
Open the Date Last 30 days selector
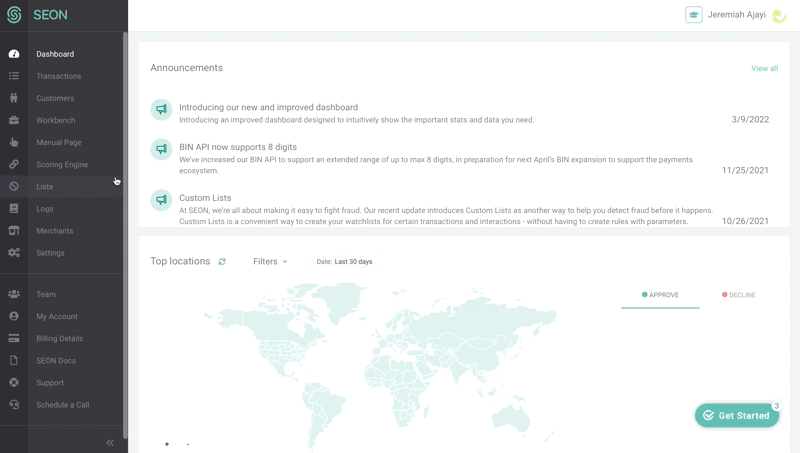(344, 262)
